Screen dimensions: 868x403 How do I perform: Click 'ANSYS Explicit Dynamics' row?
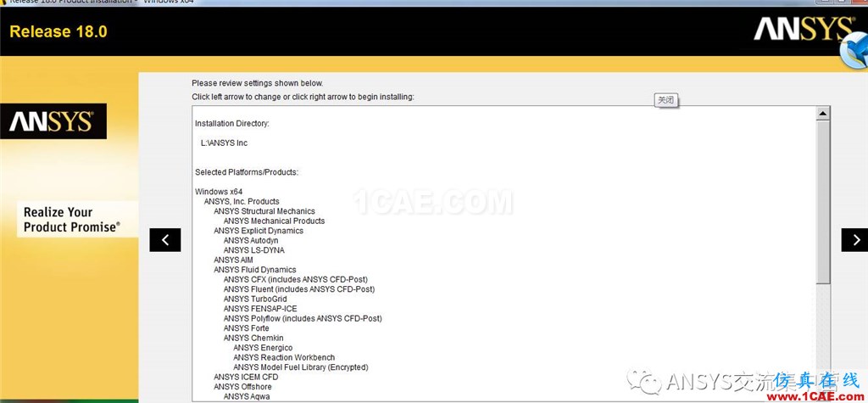[x=259, y=231]
